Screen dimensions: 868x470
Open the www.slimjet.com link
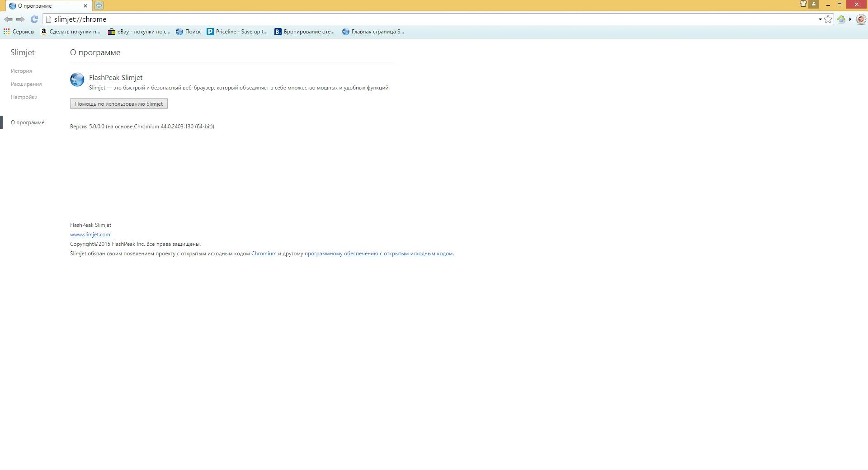[x=90, y=235]
